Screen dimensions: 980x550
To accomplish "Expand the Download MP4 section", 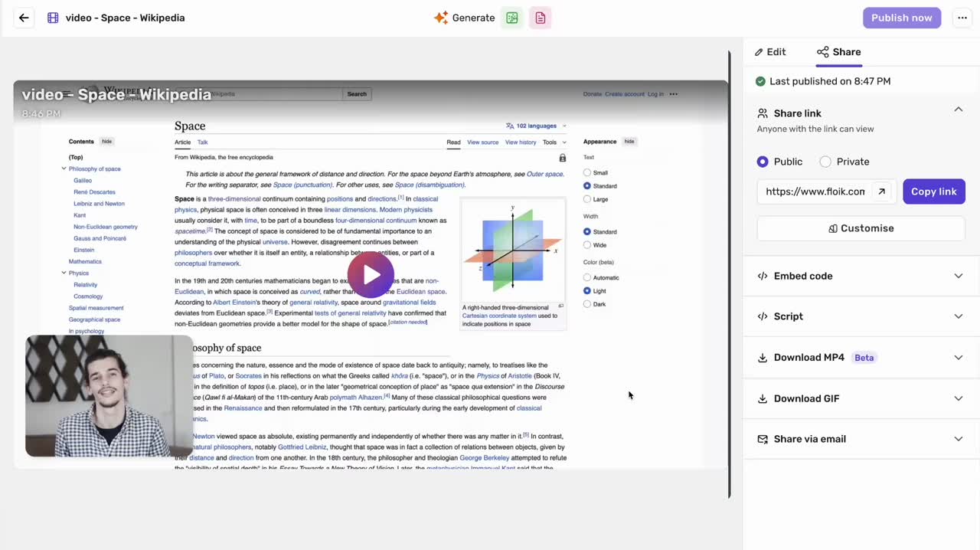I will (x=959, y=358).
